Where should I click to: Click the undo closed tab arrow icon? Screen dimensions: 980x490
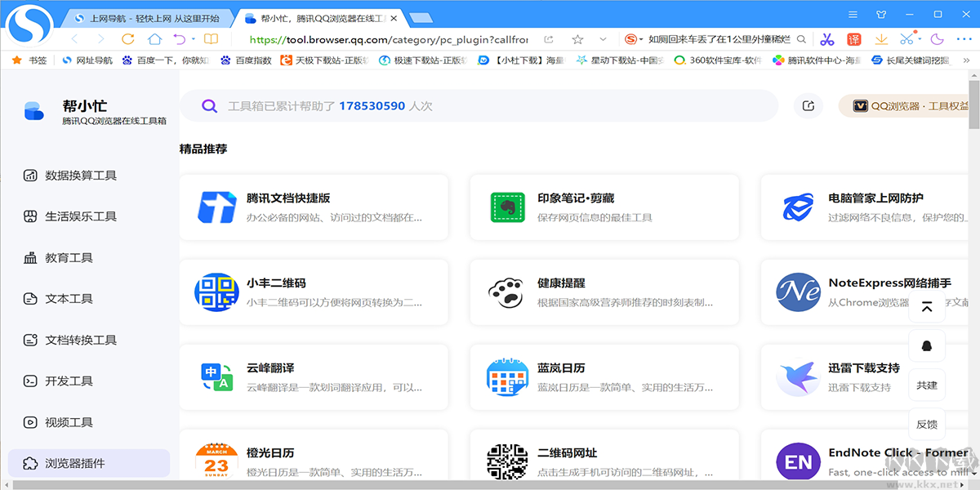click(x=180, y=38)
